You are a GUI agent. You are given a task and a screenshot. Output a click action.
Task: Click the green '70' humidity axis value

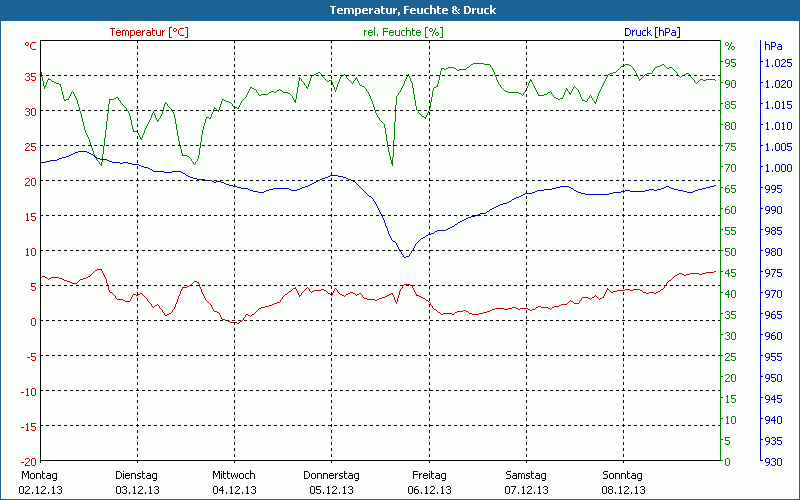coord(731,168)
